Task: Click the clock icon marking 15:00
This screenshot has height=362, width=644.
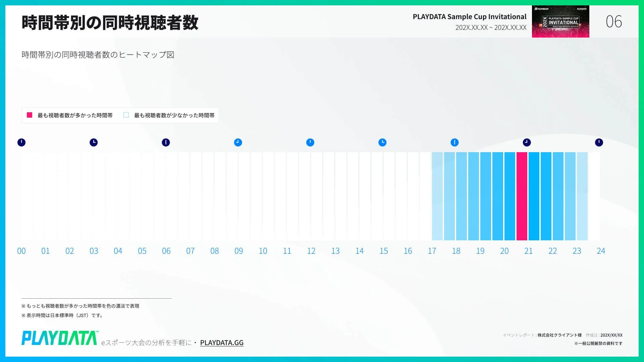Action: point(382,142)
